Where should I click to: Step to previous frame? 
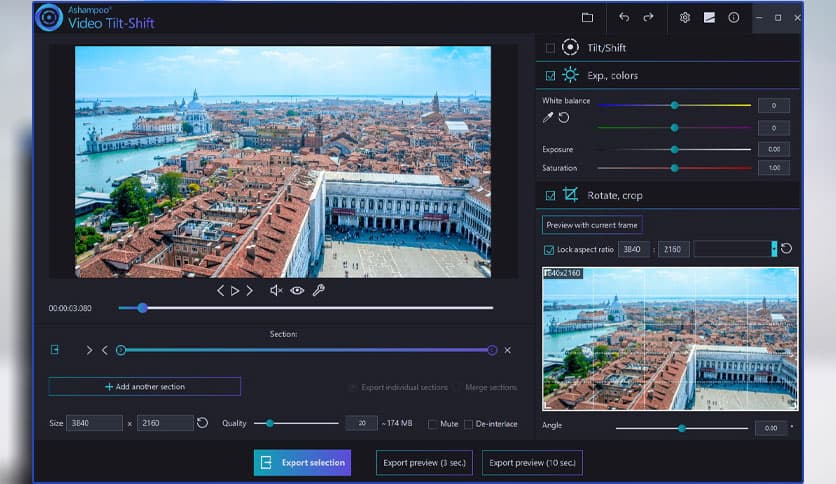(220, 291)
